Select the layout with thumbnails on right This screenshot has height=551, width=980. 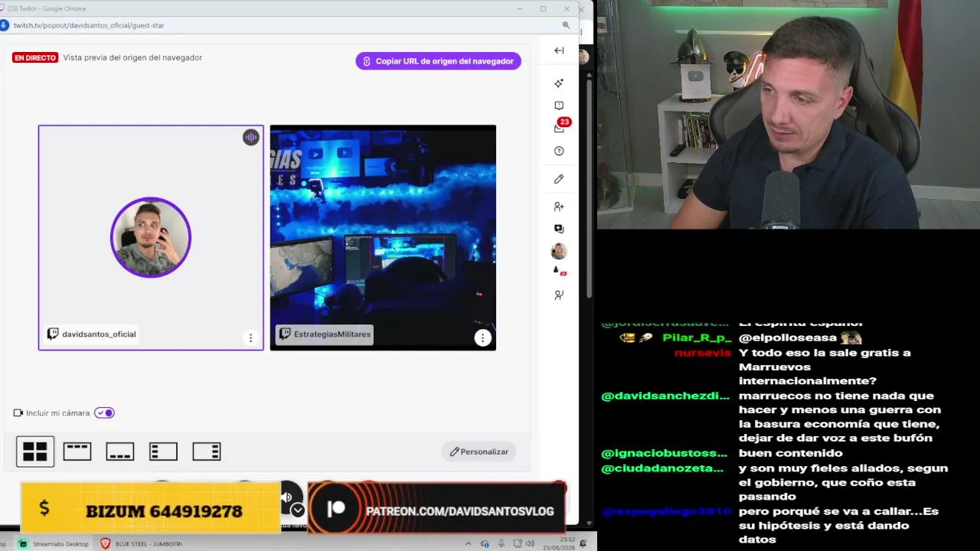click(206, 452)
